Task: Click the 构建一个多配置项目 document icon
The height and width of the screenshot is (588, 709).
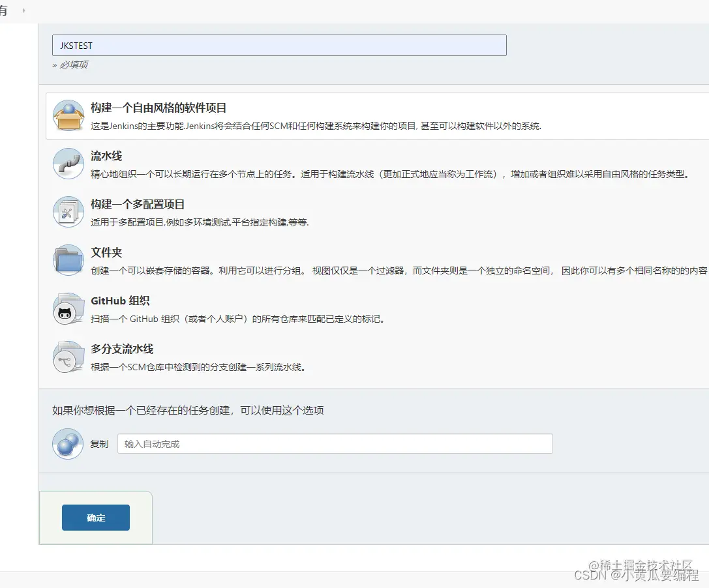Action: (68, 211)
